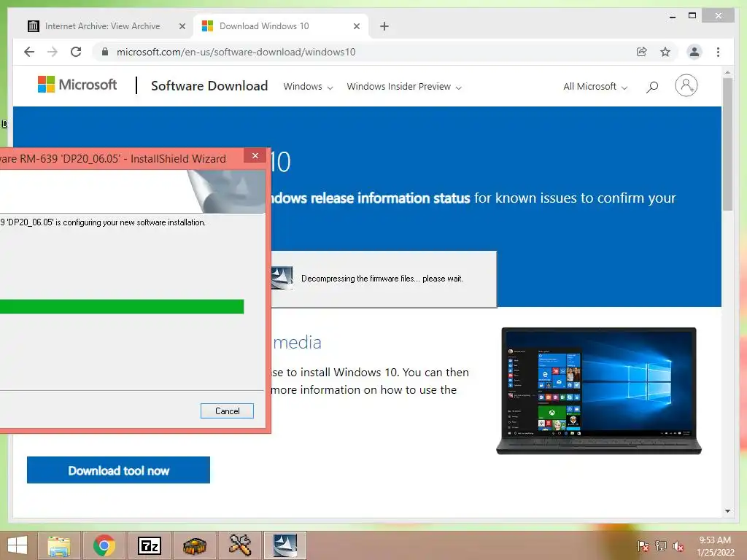This screenshot has height=560, width=747.
Task: Cancel the InstallShield Wizard installation
Action: tap(227, 411)
